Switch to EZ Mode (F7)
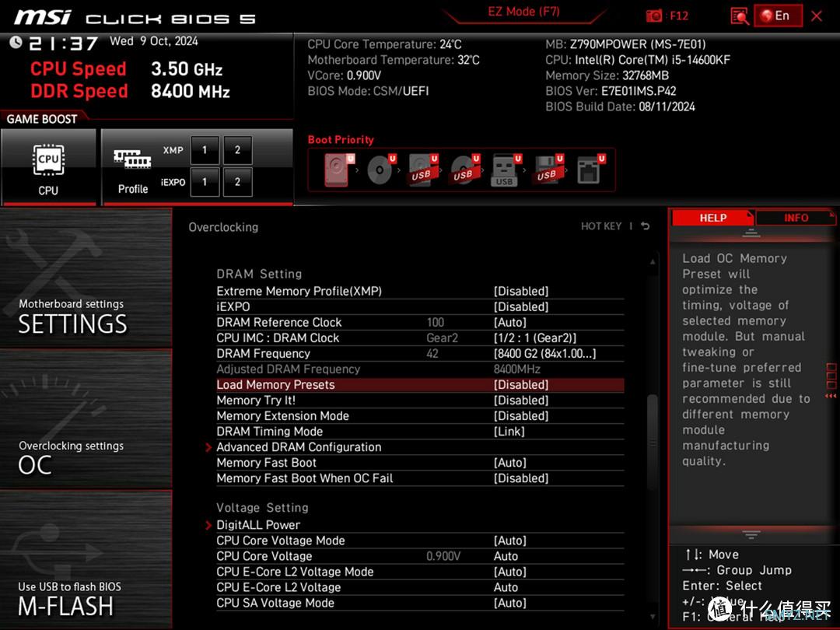This screenshot has width=840, height=630. 524,12
